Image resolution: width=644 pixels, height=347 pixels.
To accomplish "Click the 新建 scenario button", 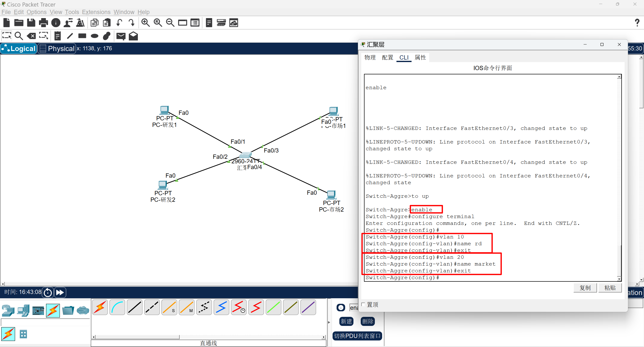I will [x=346, y=321].
